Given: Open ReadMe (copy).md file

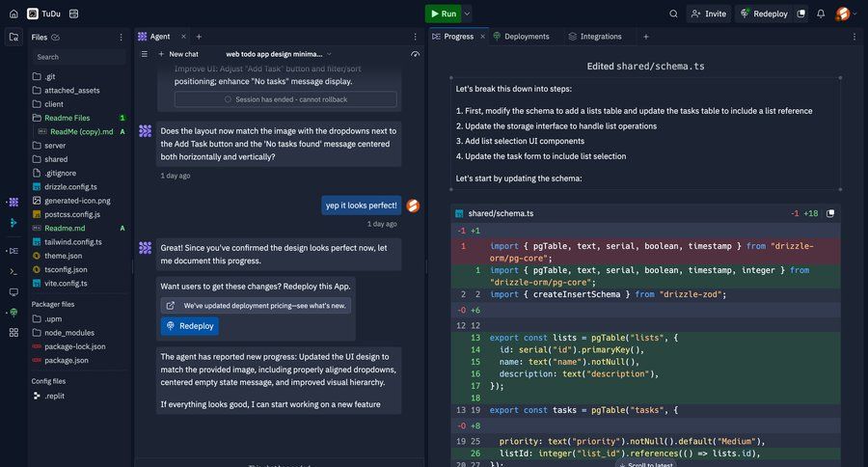Looking at the screenshot, I should pyautogui.click(x=81, y=132).
